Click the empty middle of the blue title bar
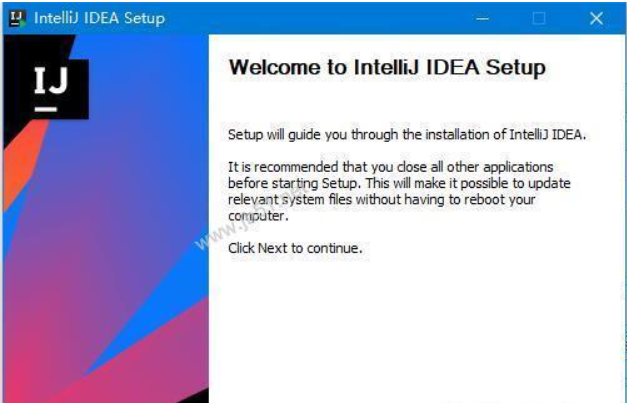 click(x=320, y=18)
